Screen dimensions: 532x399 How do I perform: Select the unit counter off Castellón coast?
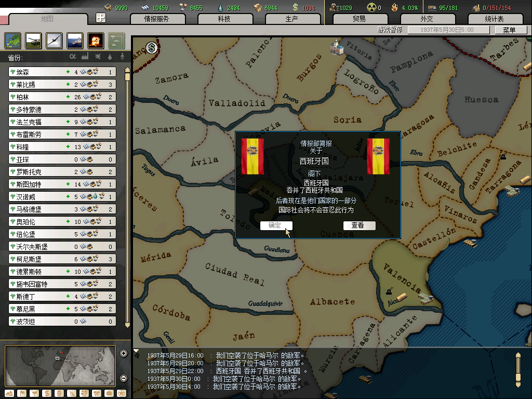(470, 243)
